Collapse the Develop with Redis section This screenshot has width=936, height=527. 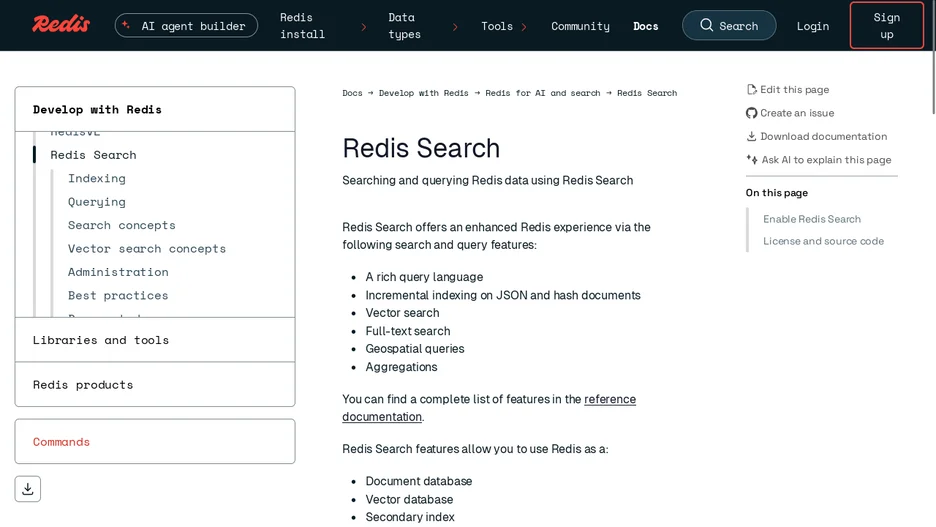pyautogui.click(x=155, y=109)
